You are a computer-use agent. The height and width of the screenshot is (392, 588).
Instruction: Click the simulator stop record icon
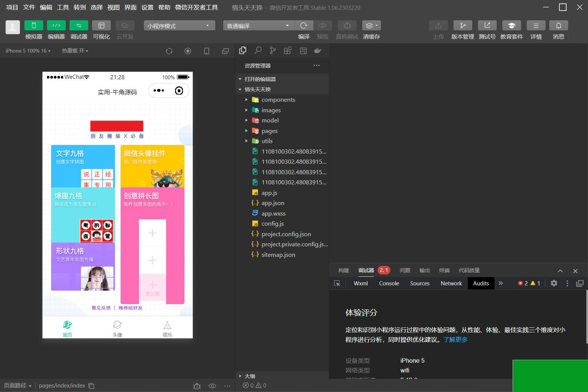(x=188, y=51)
